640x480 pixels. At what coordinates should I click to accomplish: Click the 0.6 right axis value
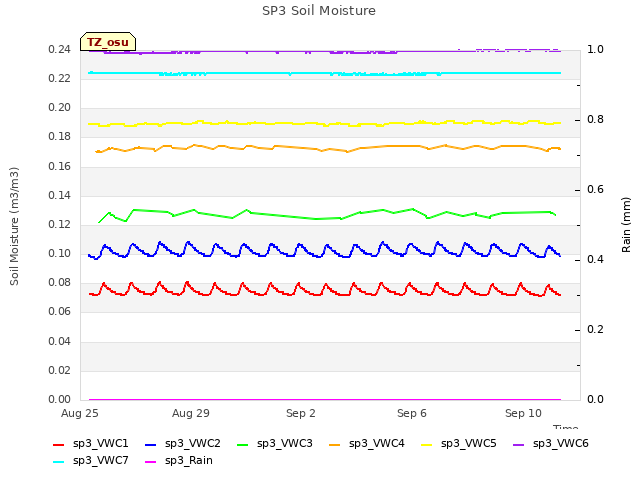point(595,189)
